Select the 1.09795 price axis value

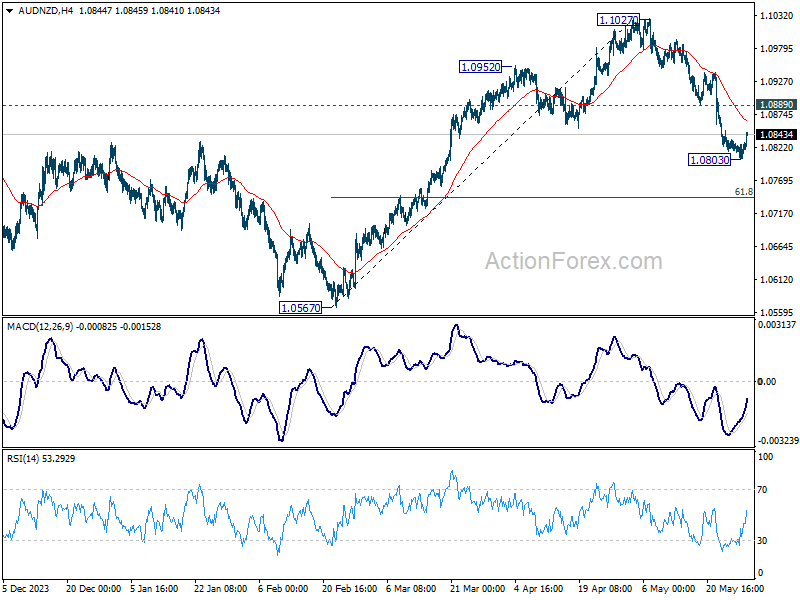777,48
